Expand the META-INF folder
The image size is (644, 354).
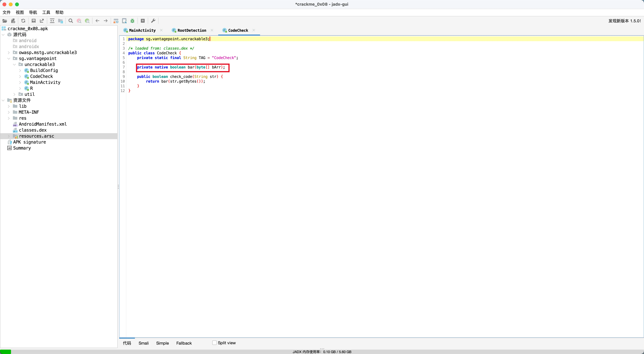click(x=9, y=112)
